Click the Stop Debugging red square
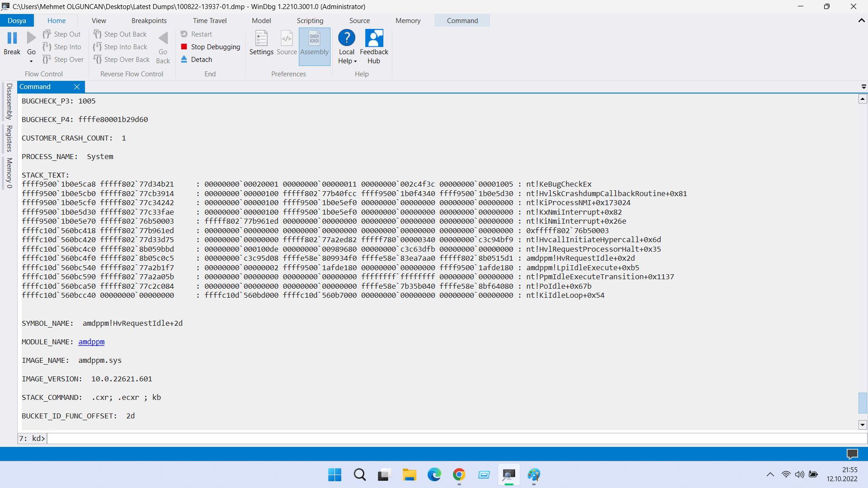The image size is (868, 488). coord(184,47)
